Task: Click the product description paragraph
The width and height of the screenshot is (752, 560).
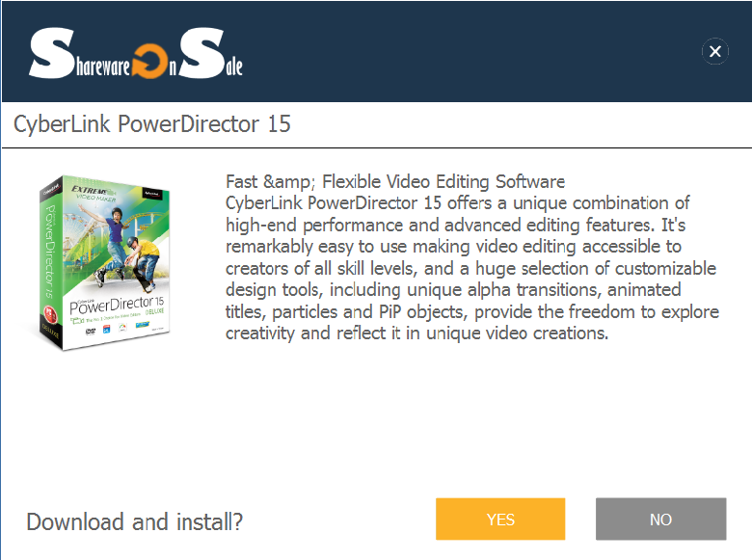Action: pos(472,268)
